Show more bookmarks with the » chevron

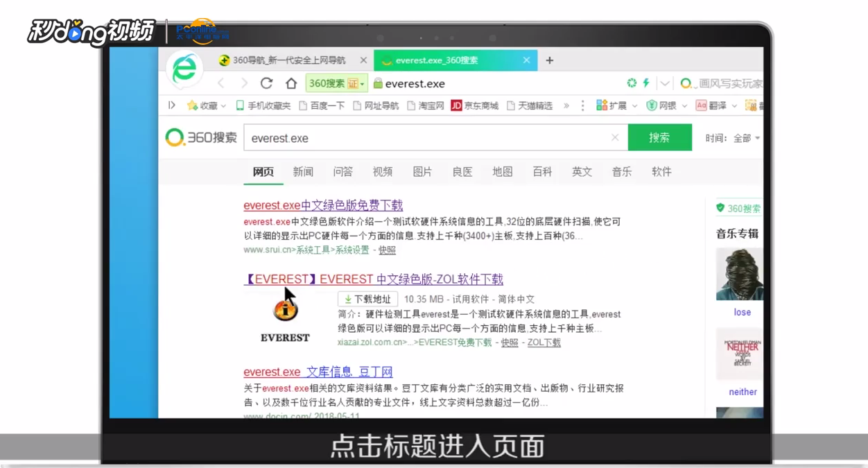[566, 105]
